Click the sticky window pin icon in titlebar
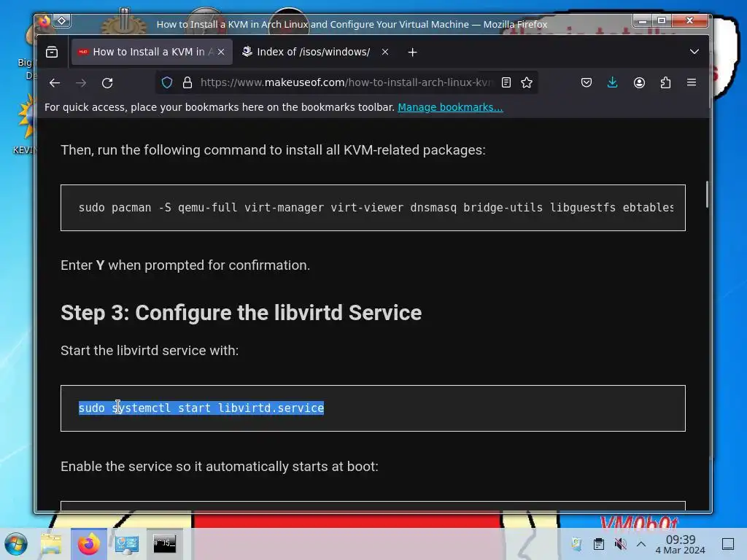This screenshot has height=560, width=747. click(62, 21)
